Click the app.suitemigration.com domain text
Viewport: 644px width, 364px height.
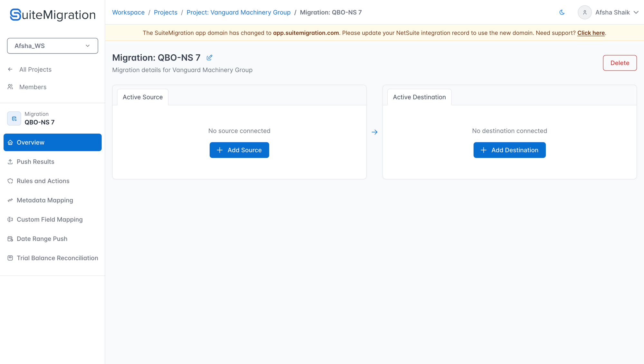pos(306,33)
